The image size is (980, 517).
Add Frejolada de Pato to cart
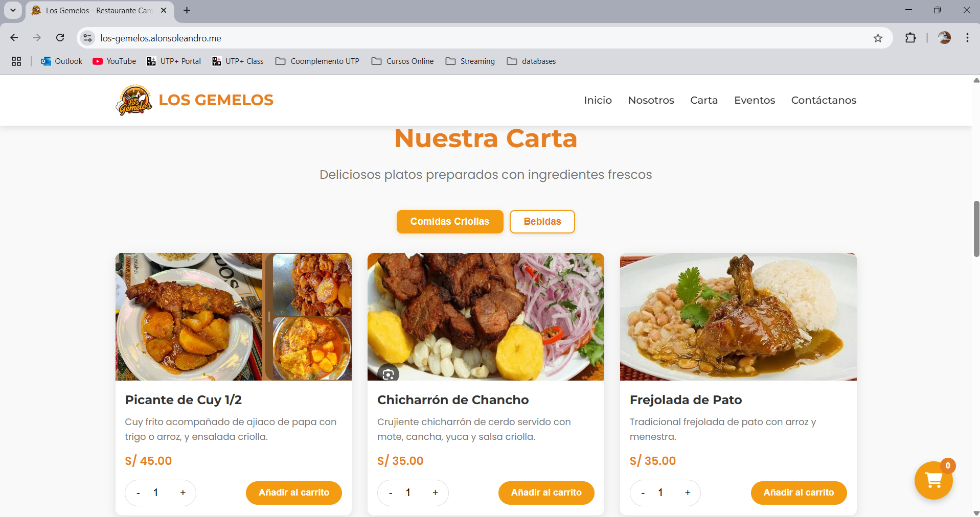798,492
